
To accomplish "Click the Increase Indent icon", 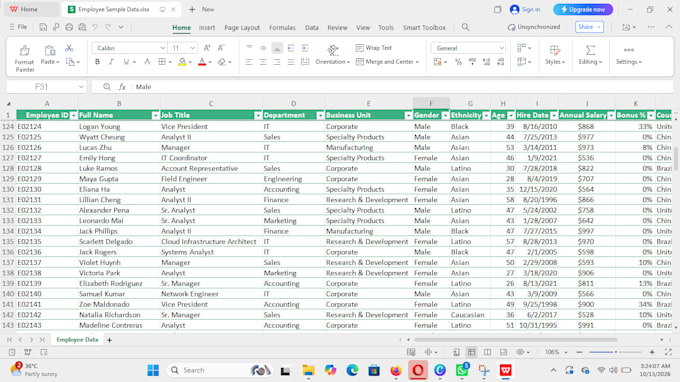I will 305,48.
